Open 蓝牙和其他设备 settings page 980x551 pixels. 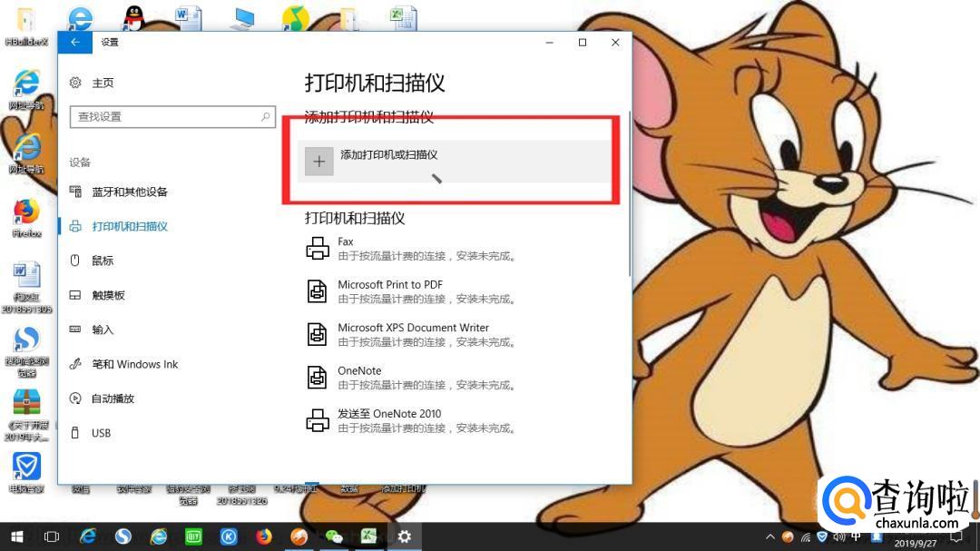tap(129, 192)
